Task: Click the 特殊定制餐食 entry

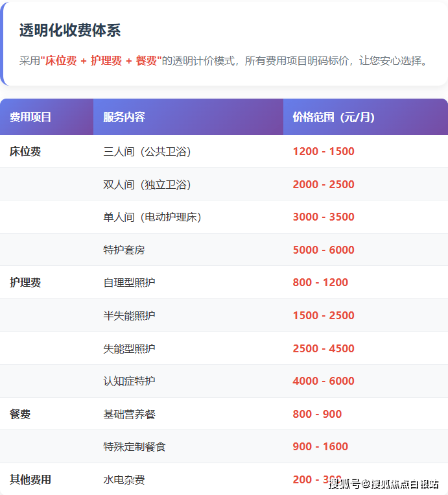Action: (x=134, y=447)
